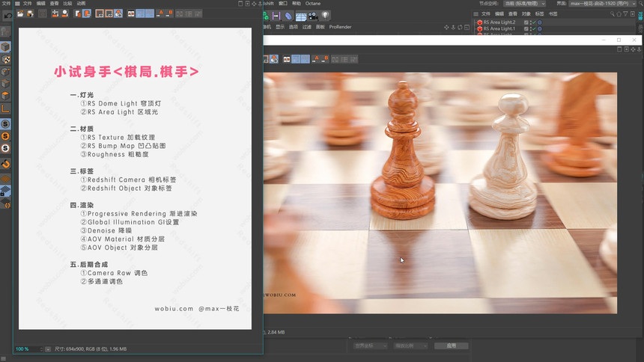Toggle layer box of RS Area Light.1

click(526, 28)
